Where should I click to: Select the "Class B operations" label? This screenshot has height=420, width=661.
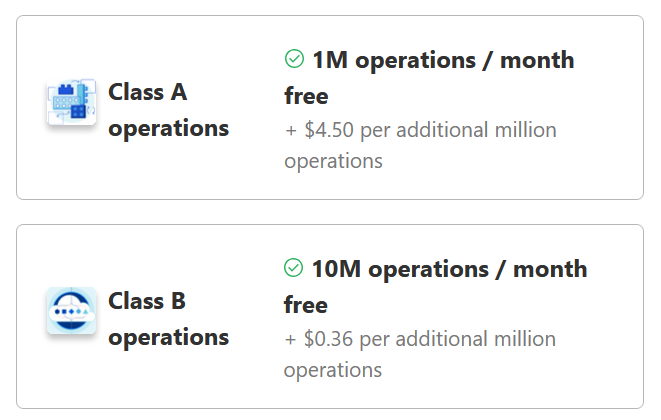[x=168, y=319]
